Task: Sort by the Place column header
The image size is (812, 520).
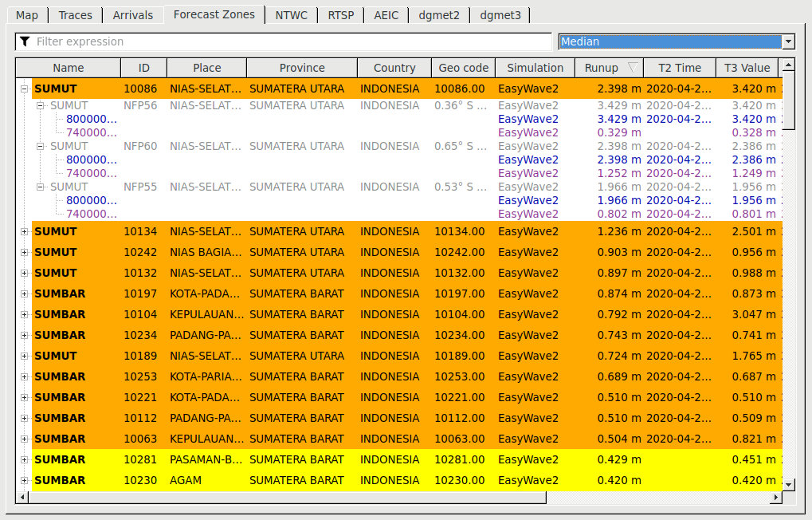Action: pyautogui.click(x=206, y=68)
